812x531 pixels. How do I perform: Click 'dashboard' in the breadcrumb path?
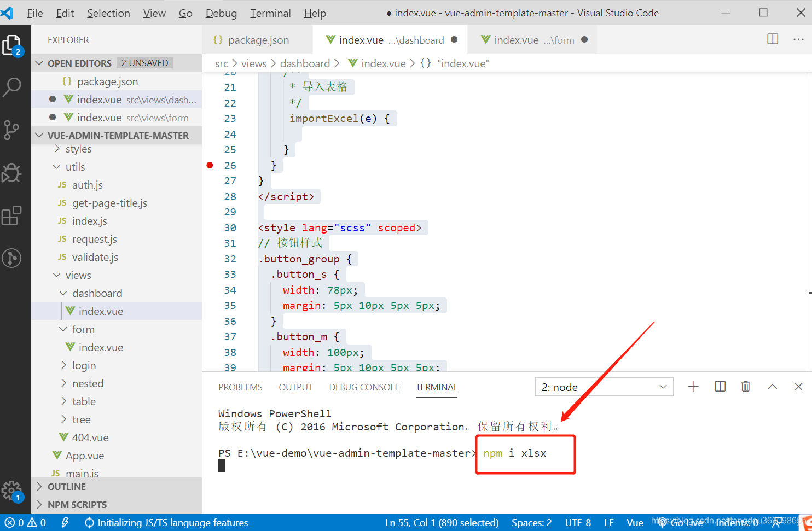(x=305, y=63)
